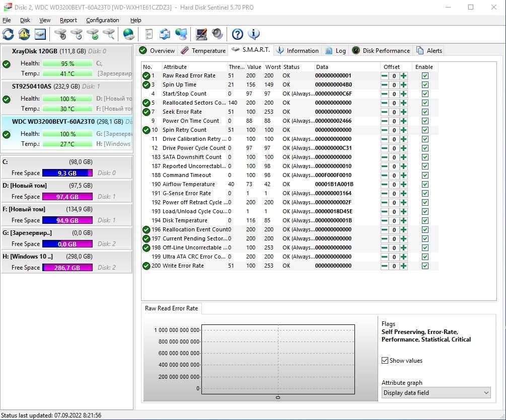
Task: Sort table by the Data column header
Action: click(x=347, y=67)
